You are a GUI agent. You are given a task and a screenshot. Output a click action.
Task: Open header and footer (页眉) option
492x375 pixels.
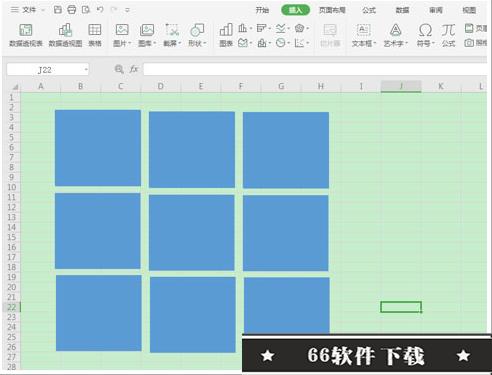pos(476,28)
